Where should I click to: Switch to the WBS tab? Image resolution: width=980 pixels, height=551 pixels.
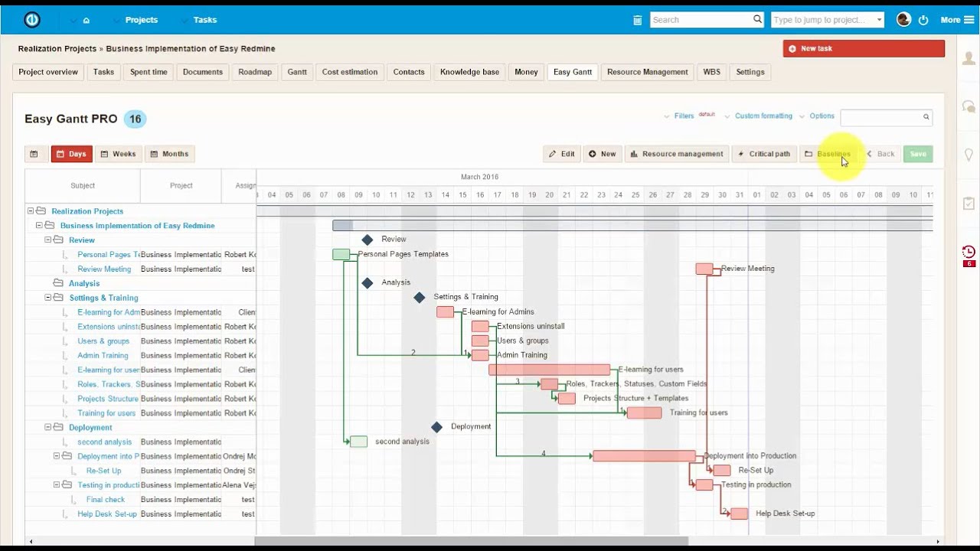pyautogui.click(x=712, y=72)
